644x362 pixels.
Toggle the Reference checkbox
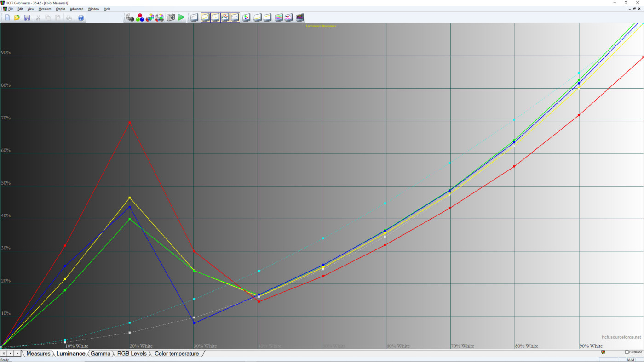point(627,352)
